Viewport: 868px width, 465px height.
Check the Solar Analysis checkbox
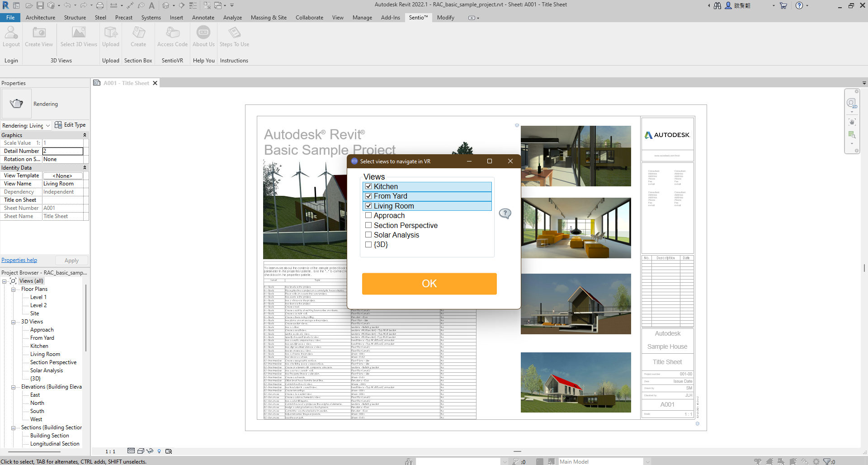pyautogui.click(x=368, y=235)
